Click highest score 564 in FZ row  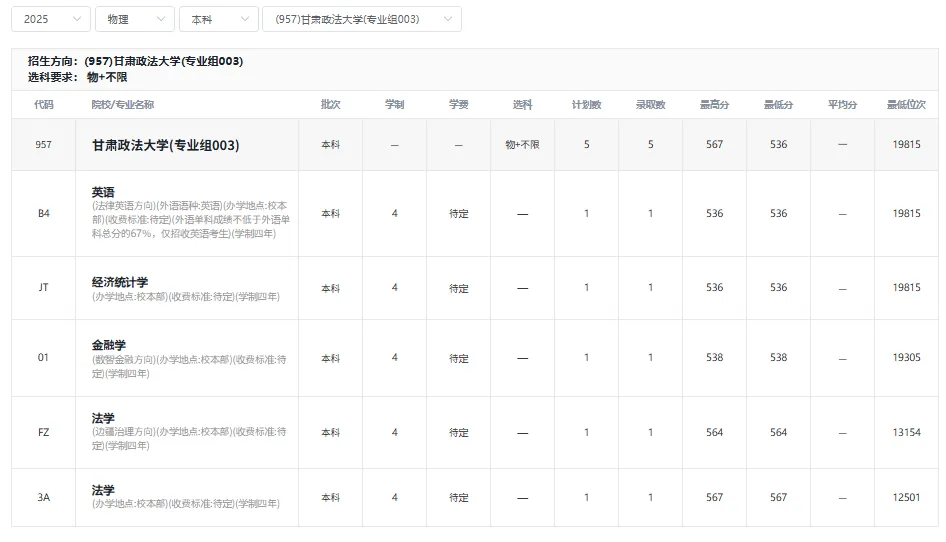tap(714, 432)
